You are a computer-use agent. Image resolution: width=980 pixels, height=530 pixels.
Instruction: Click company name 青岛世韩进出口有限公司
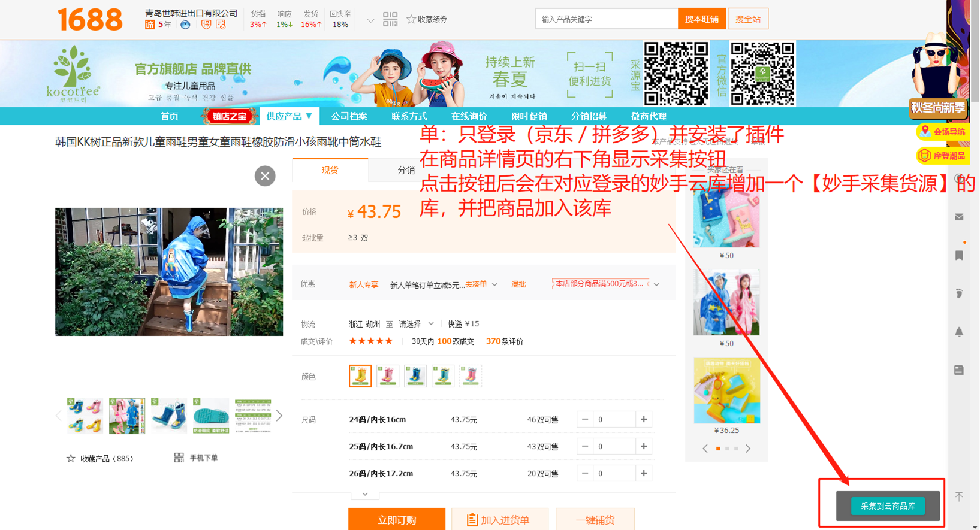click(x=191, y=13)
